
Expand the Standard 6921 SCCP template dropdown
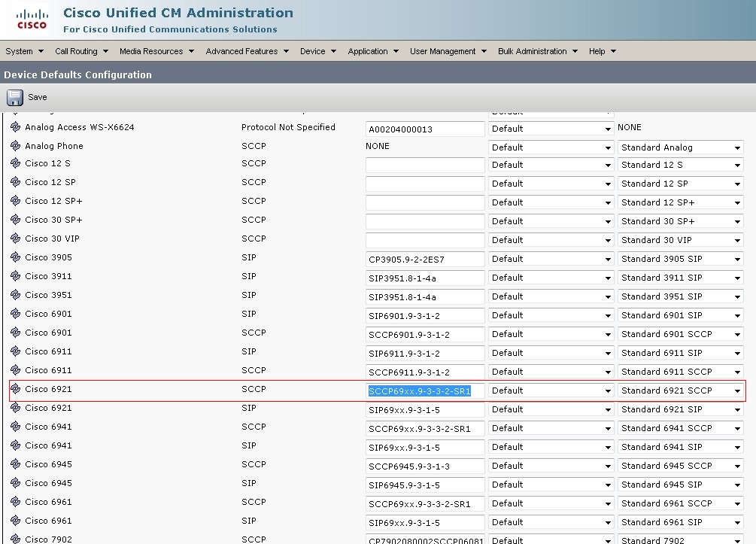click(680, 391)
